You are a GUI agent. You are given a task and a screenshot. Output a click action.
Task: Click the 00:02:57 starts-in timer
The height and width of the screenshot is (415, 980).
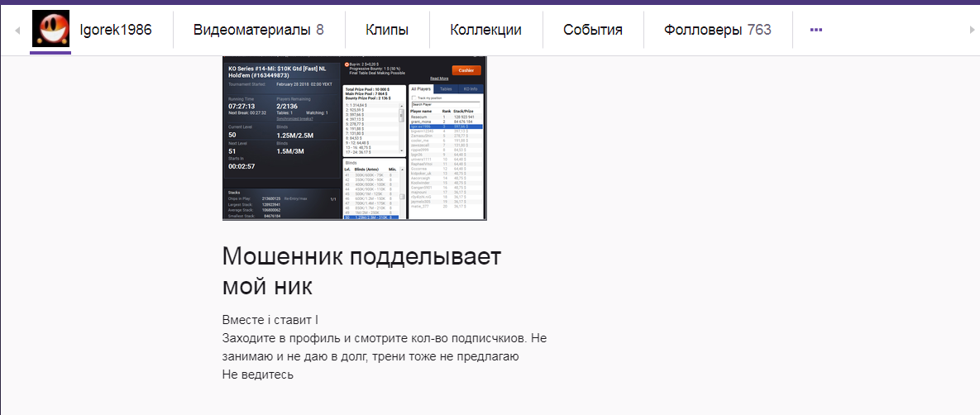[x=241, y=167]
